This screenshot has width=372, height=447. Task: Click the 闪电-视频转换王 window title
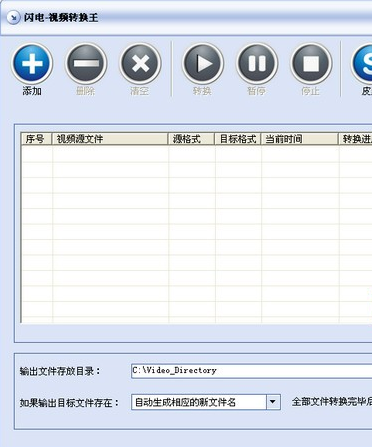[x=61, y=18]
